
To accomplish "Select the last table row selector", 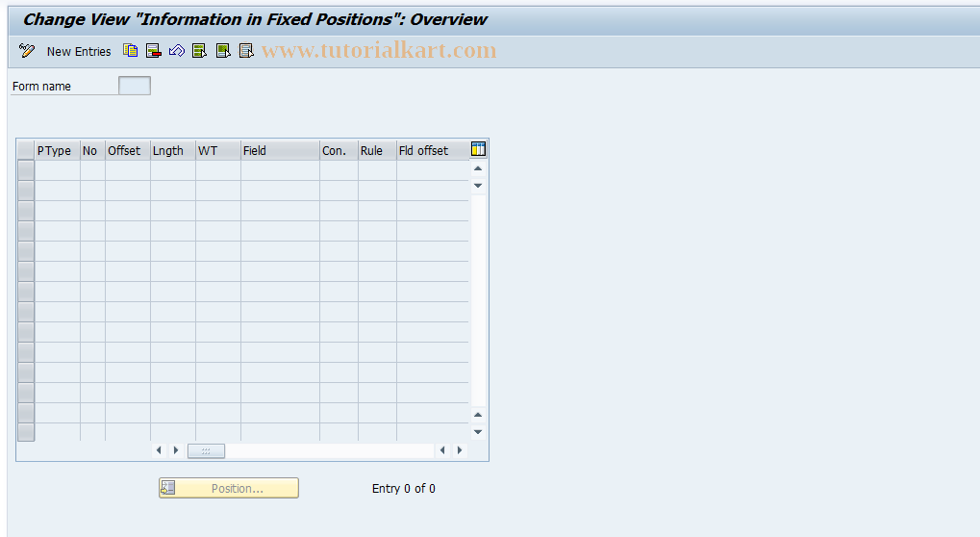I will [26, 432].
